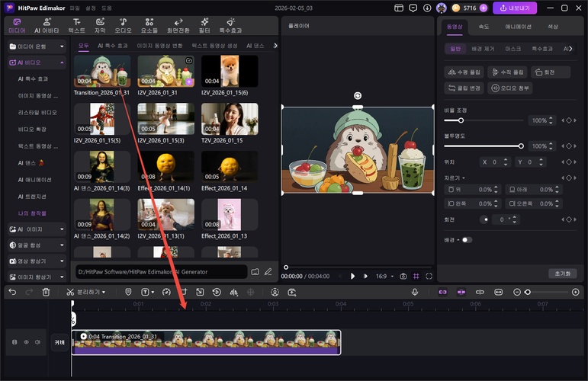
Task: Switch to the 애니메이션 properties tab
Action: (518, 26)
